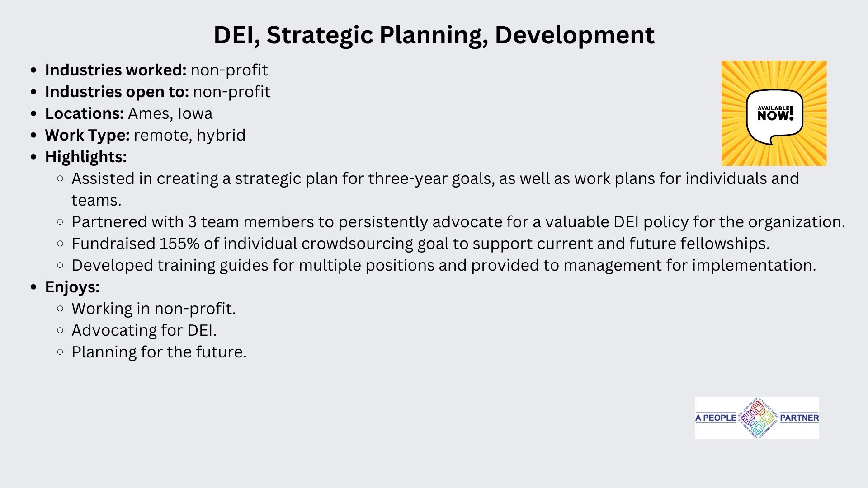Click the Enjoys heading
This screenshot has width=868, height=488.
point(72,287)
